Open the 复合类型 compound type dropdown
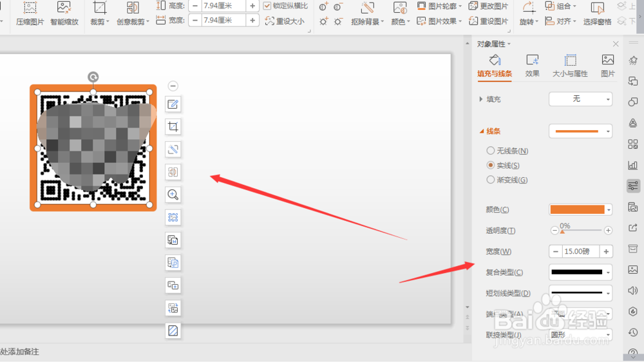Viewport: 644px width, 362px height. 580,272
